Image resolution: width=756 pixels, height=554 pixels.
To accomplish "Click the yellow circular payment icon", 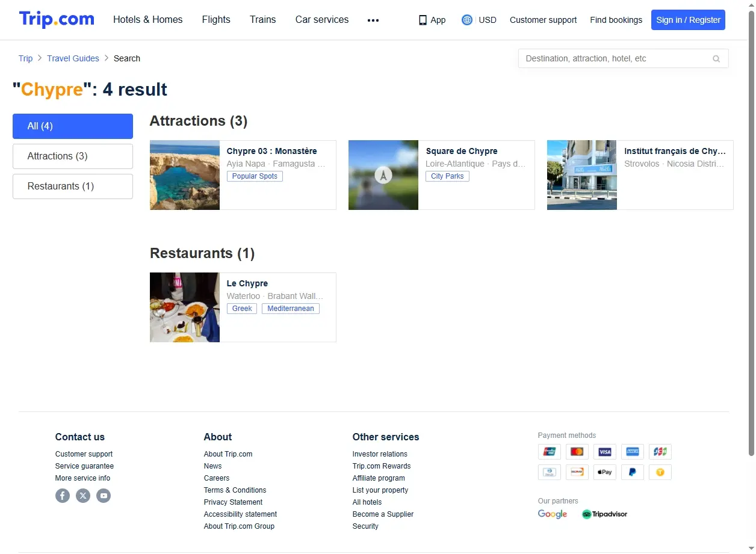I will pyautogui.click(x=660, y=472).
